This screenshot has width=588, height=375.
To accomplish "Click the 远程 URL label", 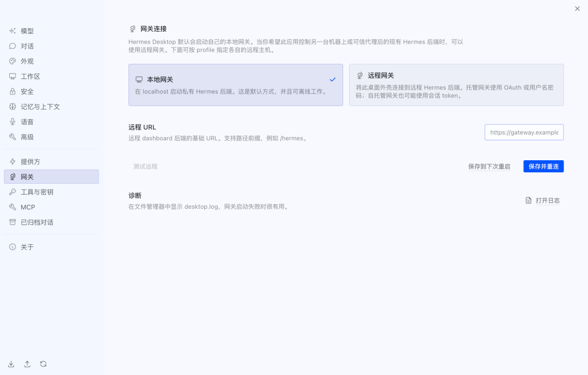I will pyautogui.click(x=142, y=127).
